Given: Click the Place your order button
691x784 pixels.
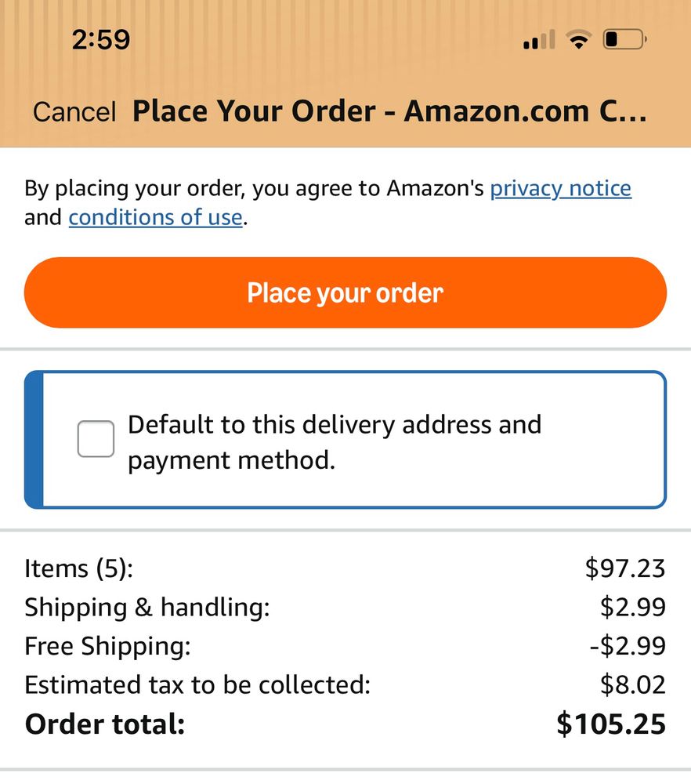Looking at the screenshot, I should pos(345,292).
